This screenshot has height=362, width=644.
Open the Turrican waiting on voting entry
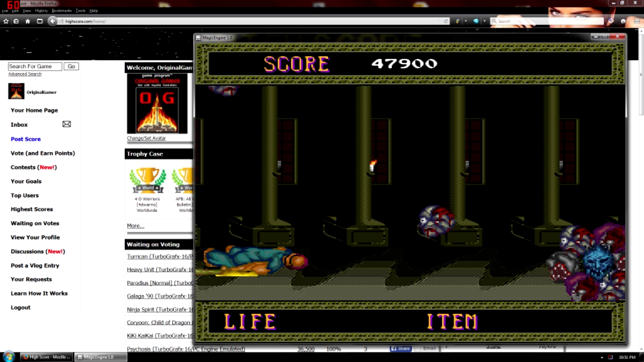coord(159,256)
